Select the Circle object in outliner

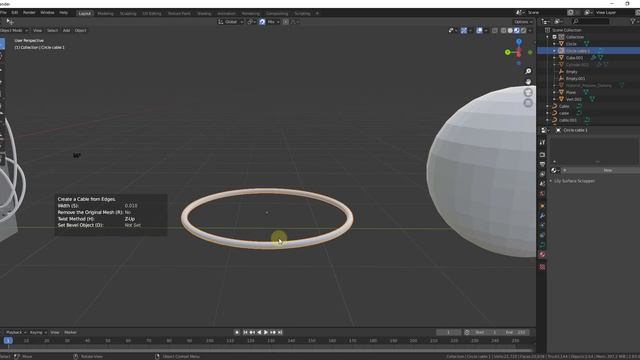pyautogui.click(x=571, y=44)
